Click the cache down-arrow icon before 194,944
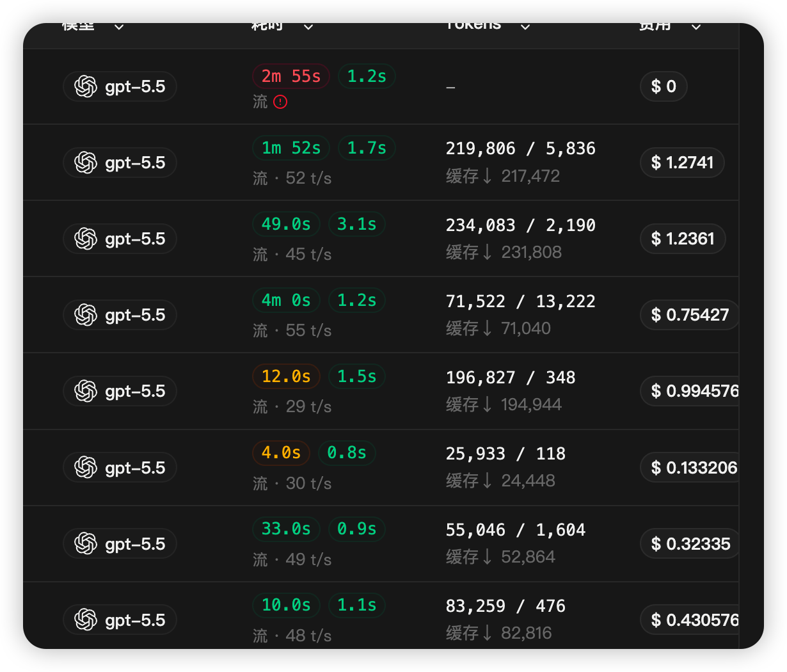 coord(488,404)
